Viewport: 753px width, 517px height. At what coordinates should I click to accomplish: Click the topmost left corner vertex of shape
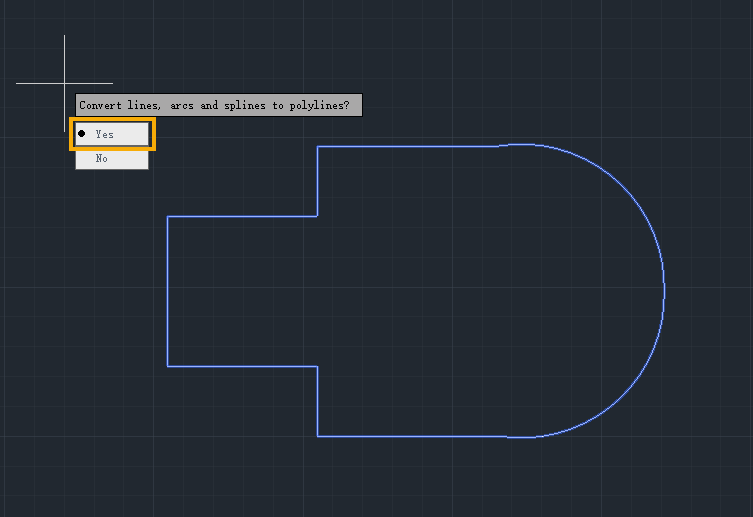[317, 146]
